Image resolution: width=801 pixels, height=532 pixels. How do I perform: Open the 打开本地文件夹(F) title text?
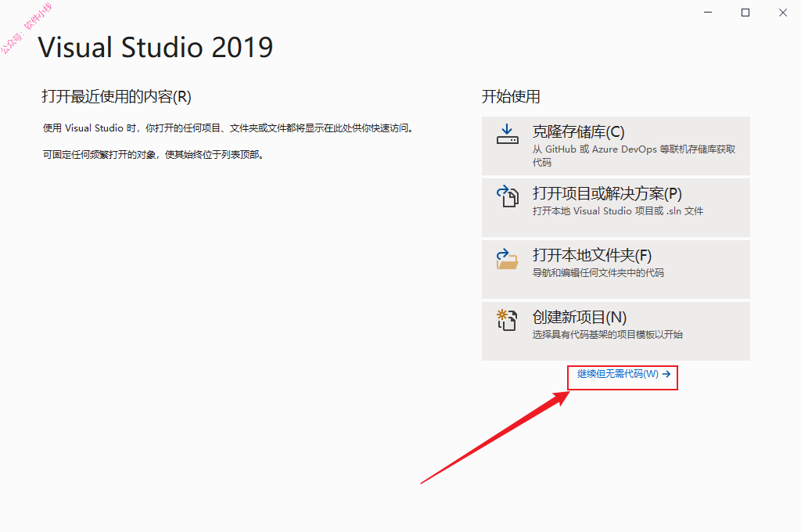(591, 256)
